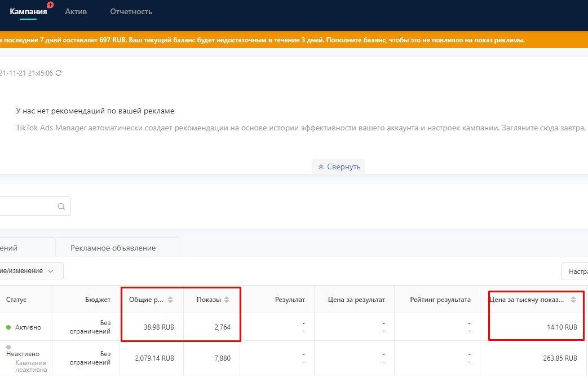Collapse recommendations with Свернуть button
The width and height of the screenshot is (588, 377).
339,166
